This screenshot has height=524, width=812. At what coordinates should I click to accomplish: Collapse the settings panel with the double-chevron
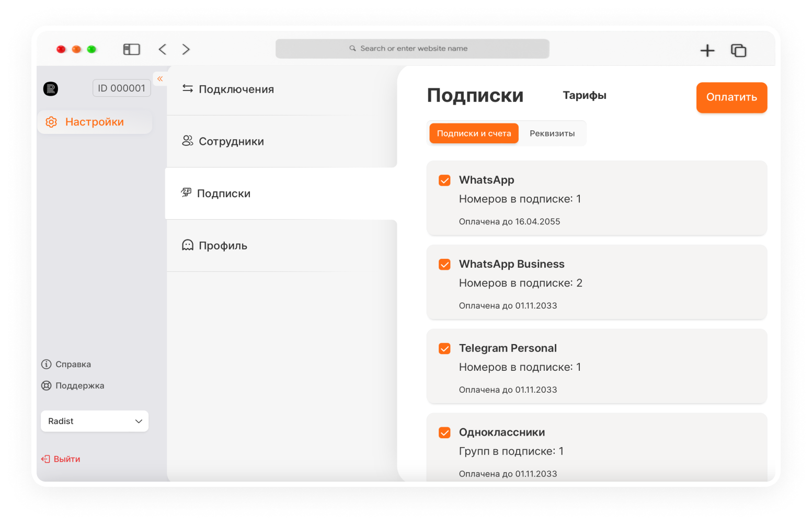(x=160, y=78)
